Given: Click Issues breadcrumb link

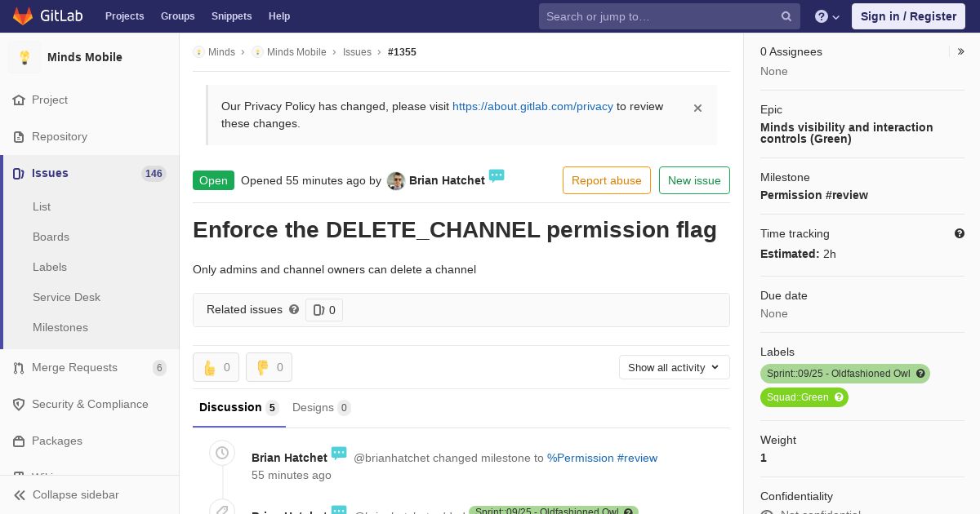Looking at the screenshot, I should (x=357, y=52).
